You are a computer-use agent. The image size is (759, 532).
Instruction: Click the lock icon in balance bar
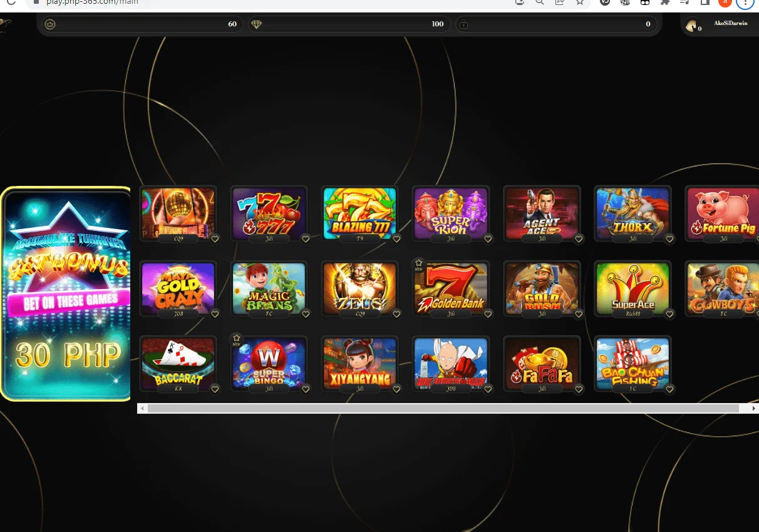[x=463, y=24]
